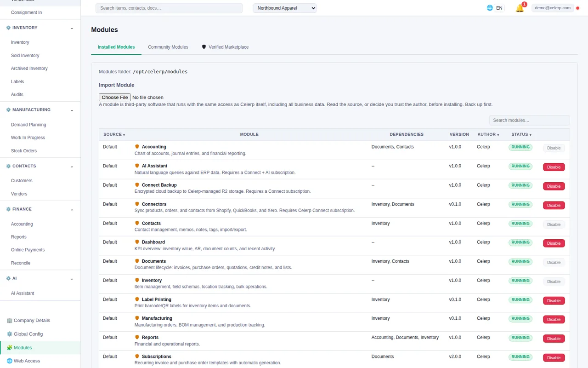Image resolution: width=588 pixels, height=368 pixels.
Task: Click the demo@celerp.com account button
Action: tap(553, 8)
